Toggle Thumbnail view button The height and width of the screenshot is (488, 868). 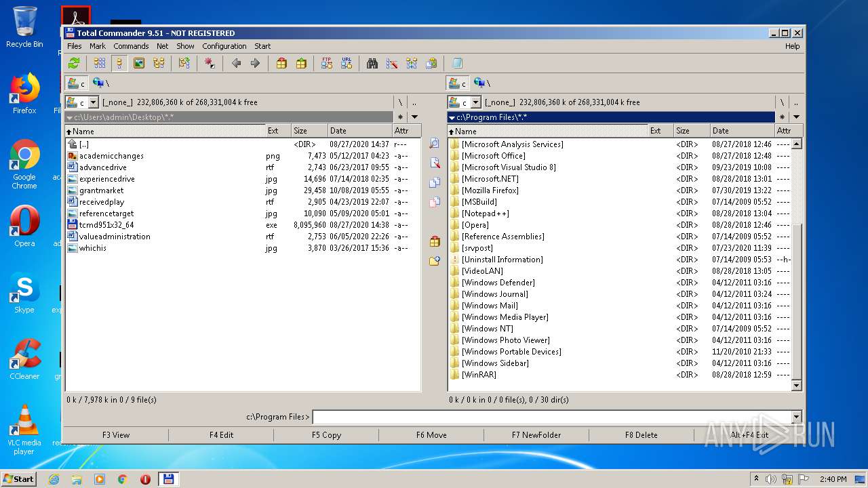click(x=139, y=63)
